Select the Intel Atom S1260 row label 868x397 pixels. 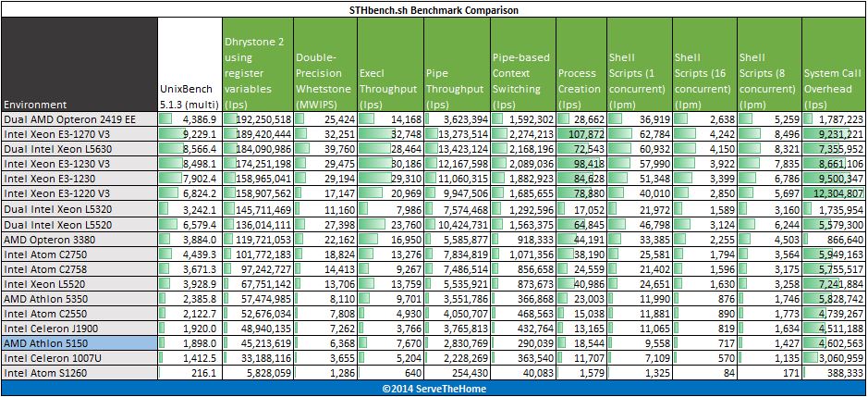79,373
